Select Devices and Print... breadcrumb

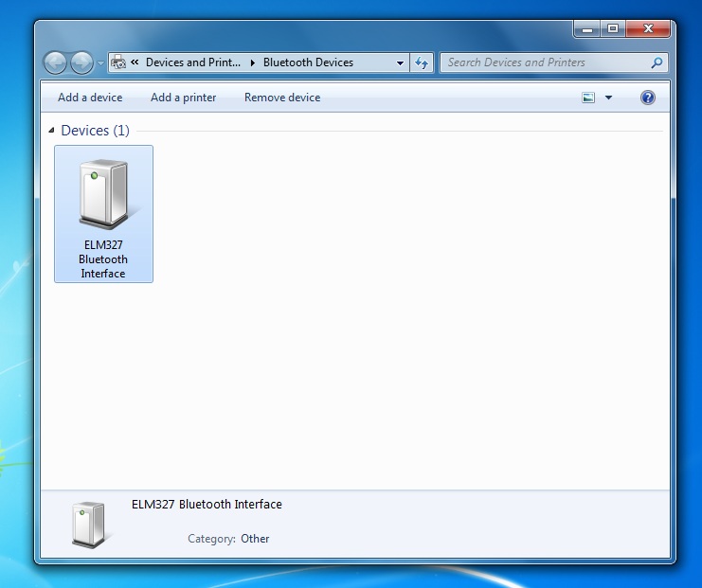193,62
